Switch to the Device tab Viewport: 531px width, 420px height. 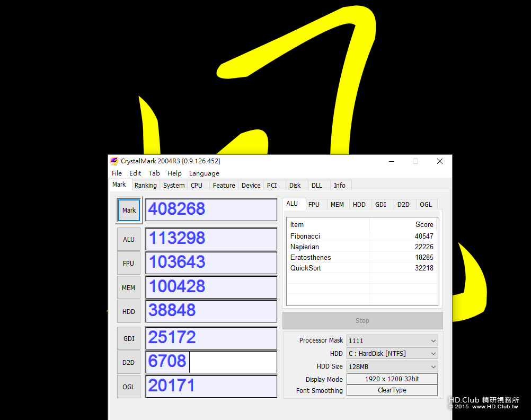[x=251, y=186]
